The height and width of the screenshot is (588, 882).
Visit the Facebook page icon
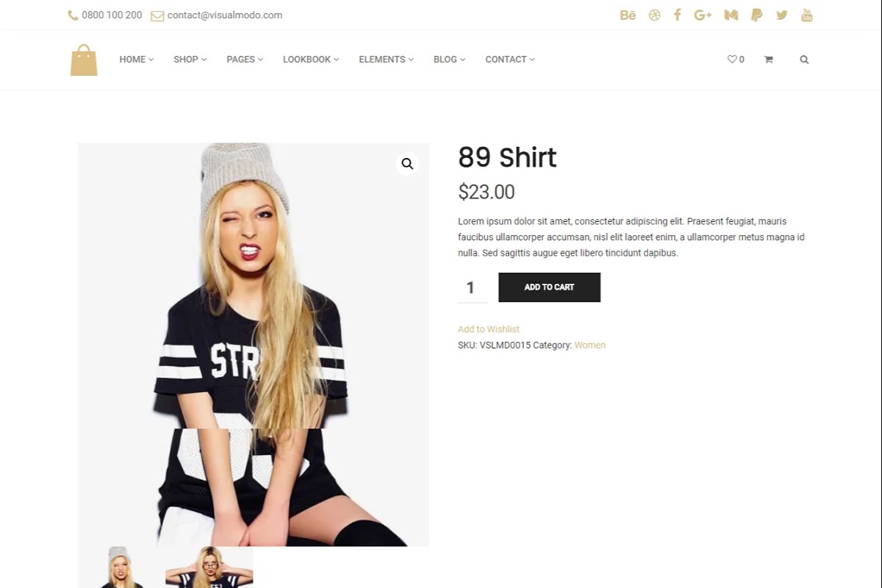[x=678, y=15]
